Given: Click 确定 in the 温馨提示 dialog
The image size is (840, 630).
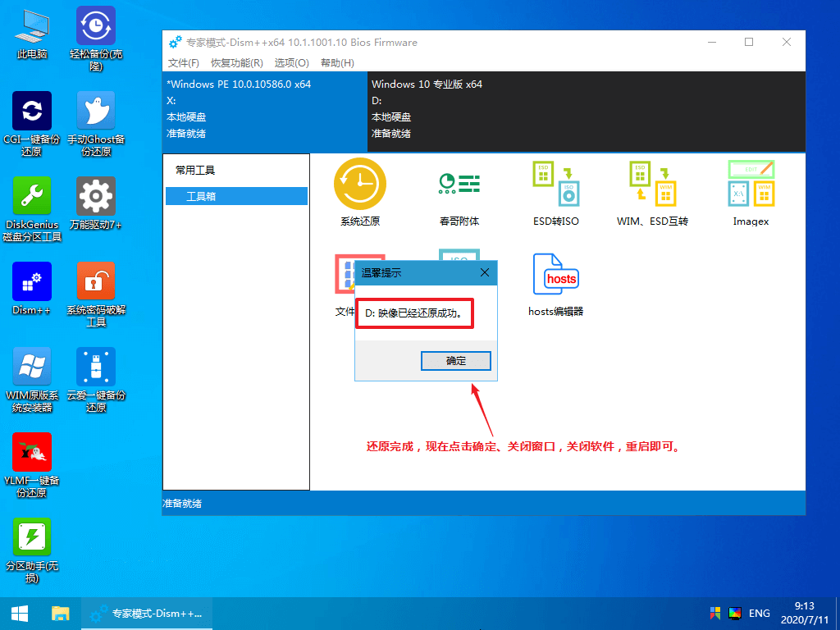Looking at the screenshot, I should pyautogui.click(x=455, y=361).
